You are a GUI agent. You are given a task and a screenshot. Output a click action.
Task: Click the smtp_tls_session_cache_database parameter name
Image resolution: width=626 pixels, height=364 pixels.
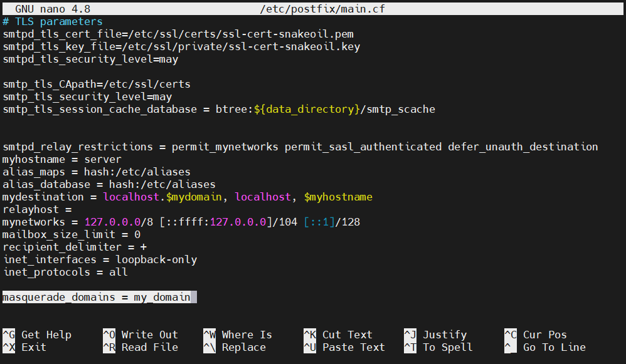pos(100,109)
